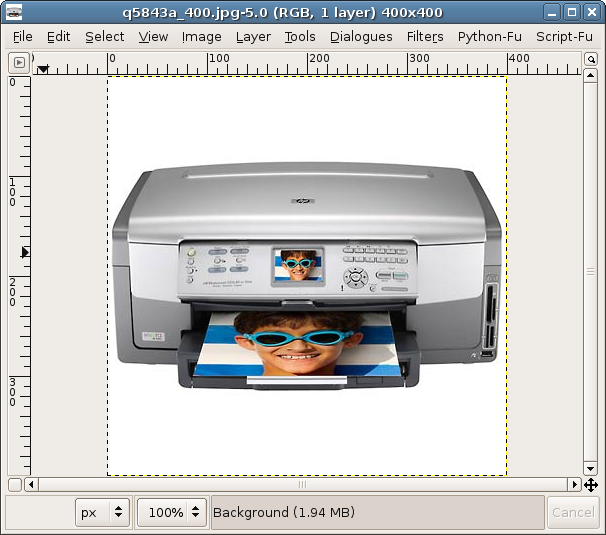606x535 pixels.
Task: Open the image menu triangle button at ruler corner
Action: [x=18, y=62]
